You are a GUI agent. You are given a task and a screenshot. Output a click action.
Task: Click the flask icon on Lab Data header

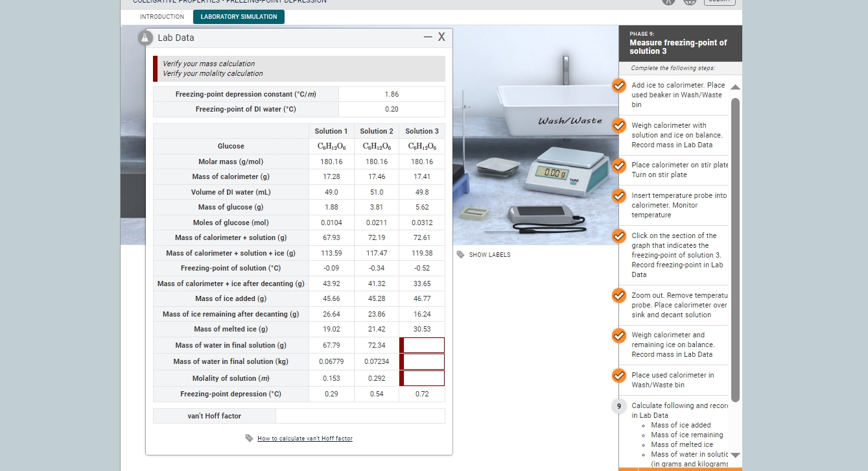point(144,38)
